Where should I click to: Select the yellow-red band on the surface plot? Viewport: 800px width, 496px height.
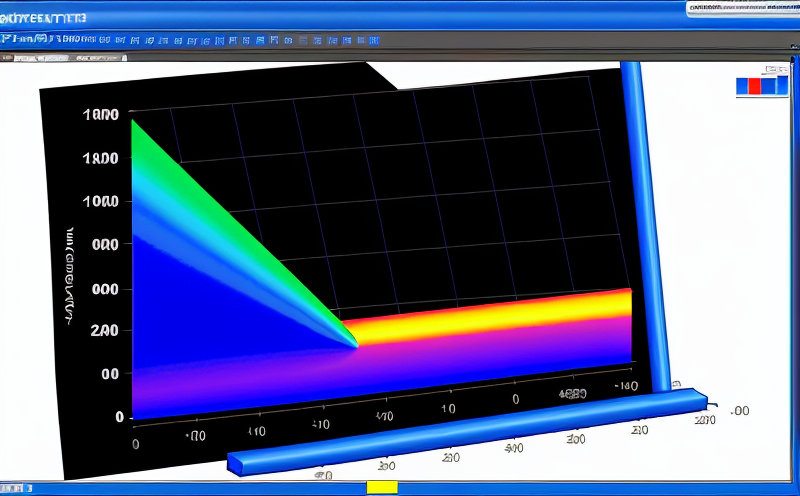coord(487,316)
